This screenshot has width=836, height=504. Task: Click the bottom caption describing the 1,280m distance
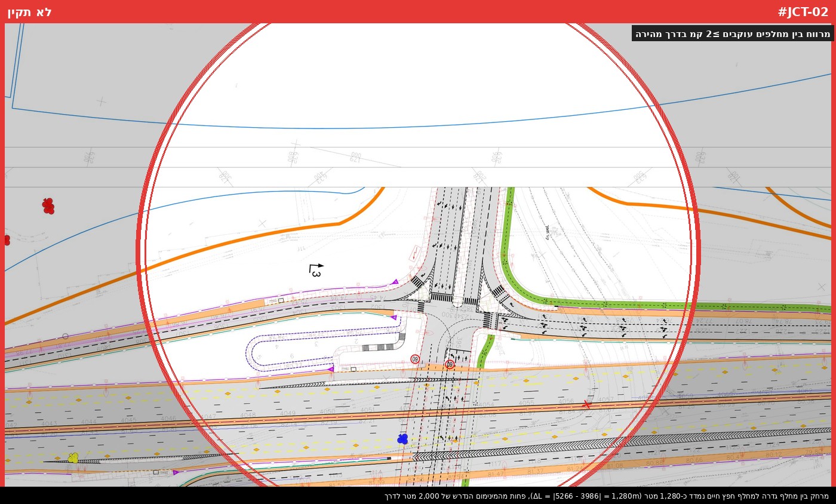click(606, 496)
